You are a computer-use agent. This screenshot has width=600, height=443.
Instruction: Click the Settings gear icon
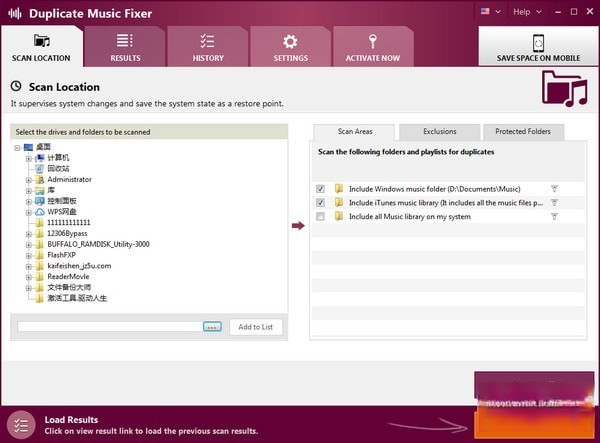[290, 41]
